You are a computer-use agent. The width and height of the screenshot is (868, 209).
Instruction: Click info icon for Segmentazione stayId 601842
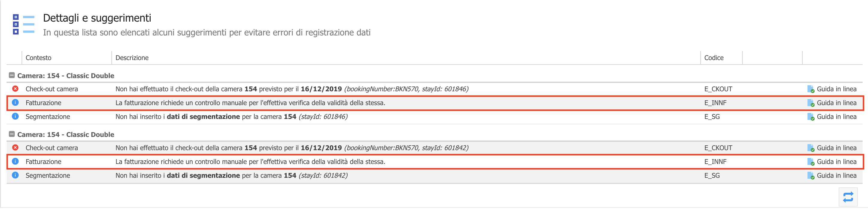[15, 175]
